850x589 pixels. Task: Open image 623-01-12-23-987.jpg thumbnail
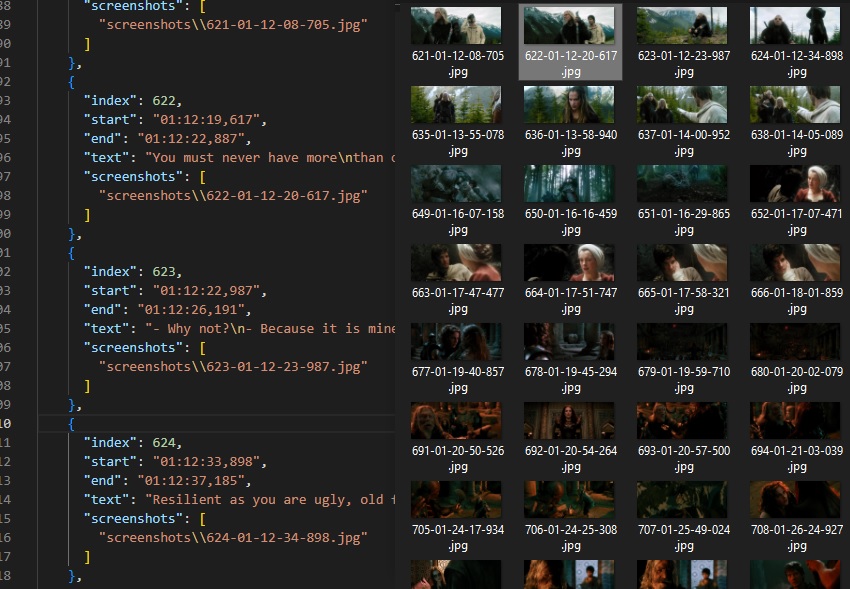point(682,25)
